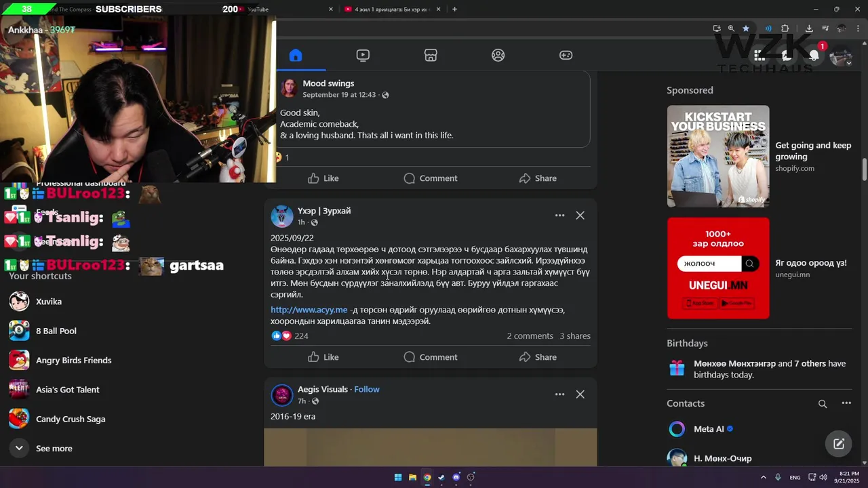Open Chrome downloads icon
This screenshot has height=488, width=868.
point(809,28)
